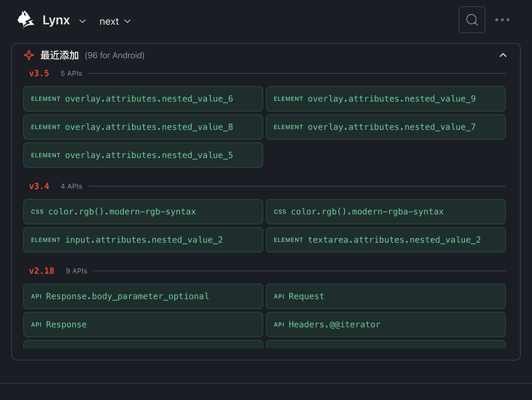Open color.rgb().modern-rgb-syntax CSS entry

coord(143,212)
